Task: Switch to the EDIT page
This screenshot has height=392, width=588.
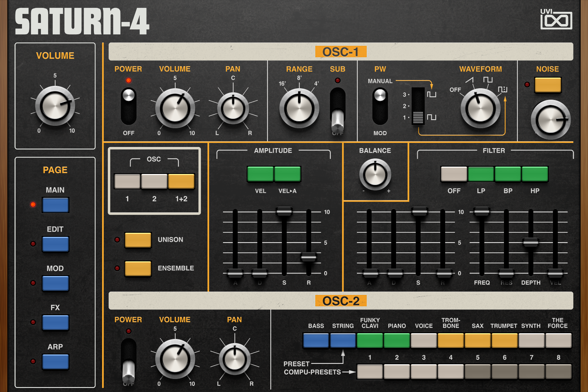Action: [x=56, y=244]
